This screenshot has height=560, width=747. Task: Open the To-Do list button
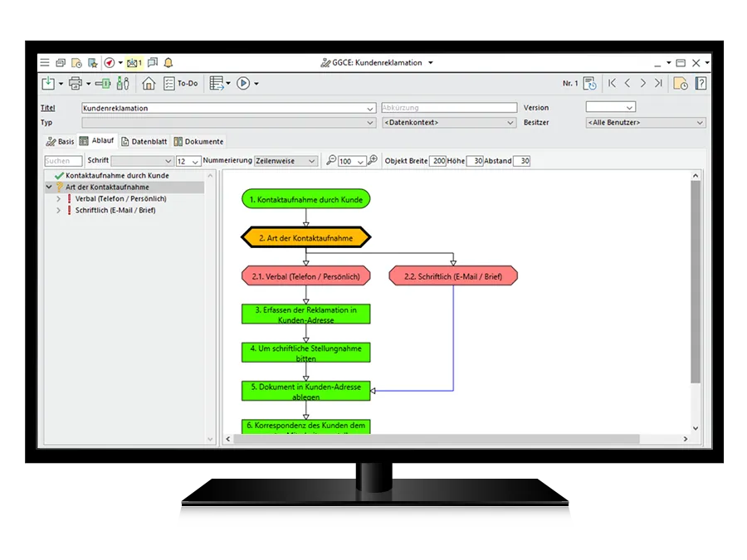click(x=181, y=84)
